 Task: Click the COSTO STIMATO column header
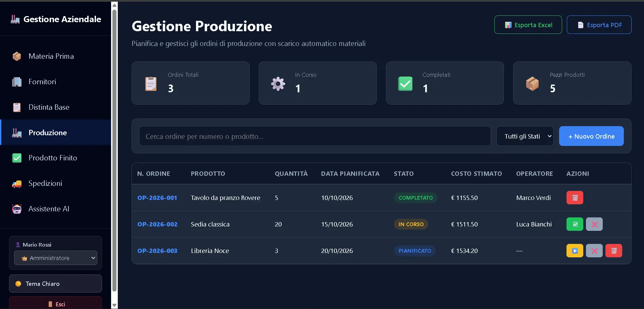coord(476,173)
